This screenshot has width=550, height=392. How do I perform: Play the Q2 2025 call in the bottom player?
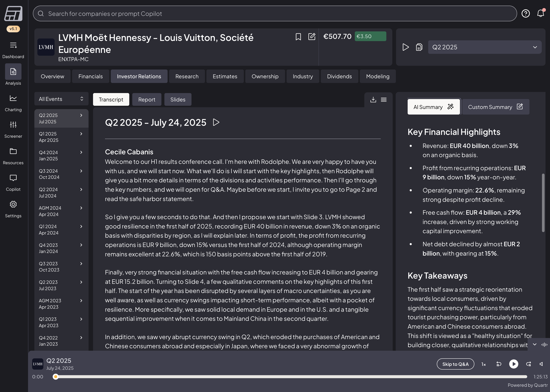pos(514,364)
